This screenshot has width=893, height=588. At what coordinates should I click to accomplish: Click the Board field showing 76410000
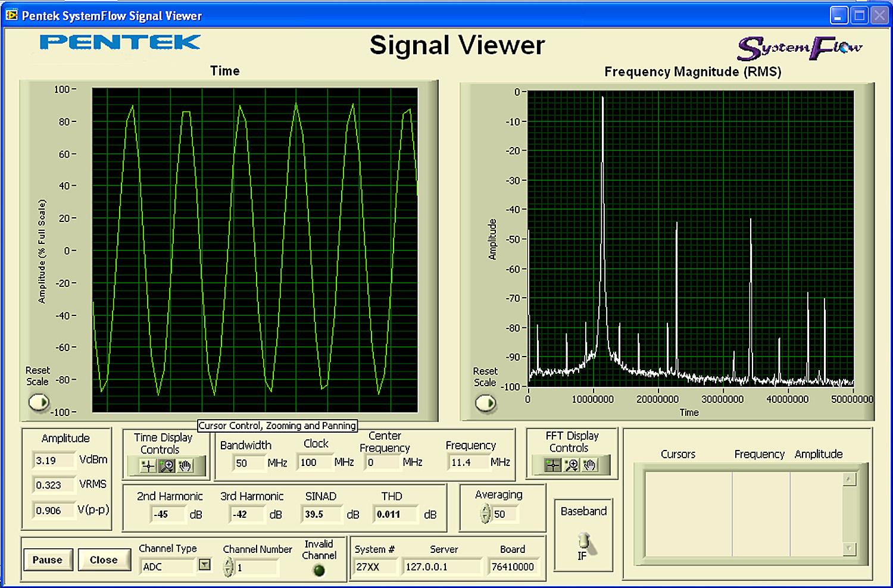pos(513,567)
